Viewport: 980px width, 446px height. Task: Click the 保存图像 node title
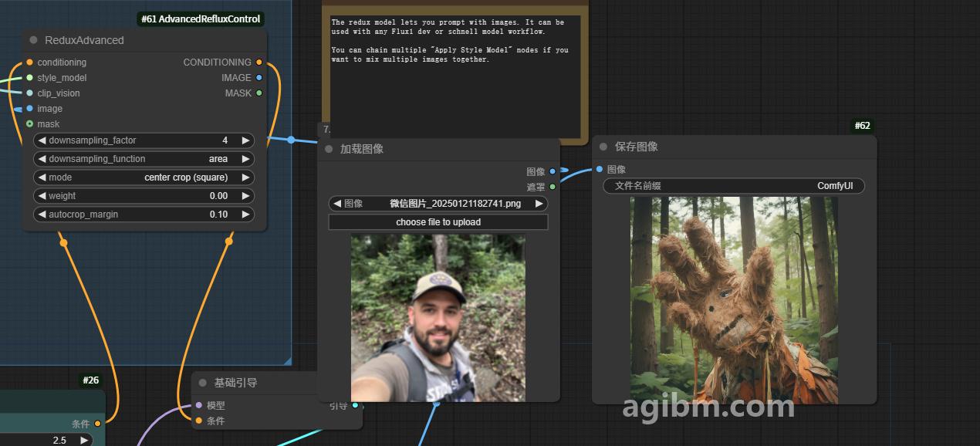tap(637, 147)
